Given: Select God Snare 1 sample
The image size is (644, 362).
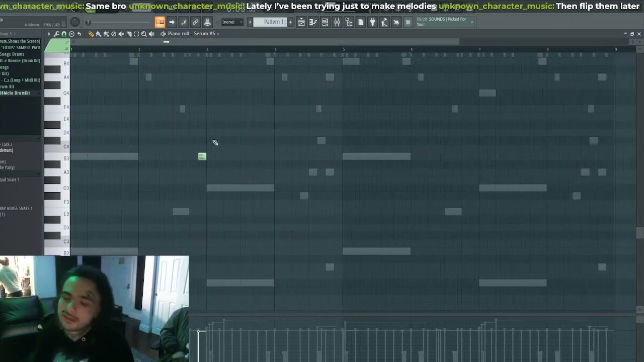Looking at the screenshot, I should (x=10, y=179).
